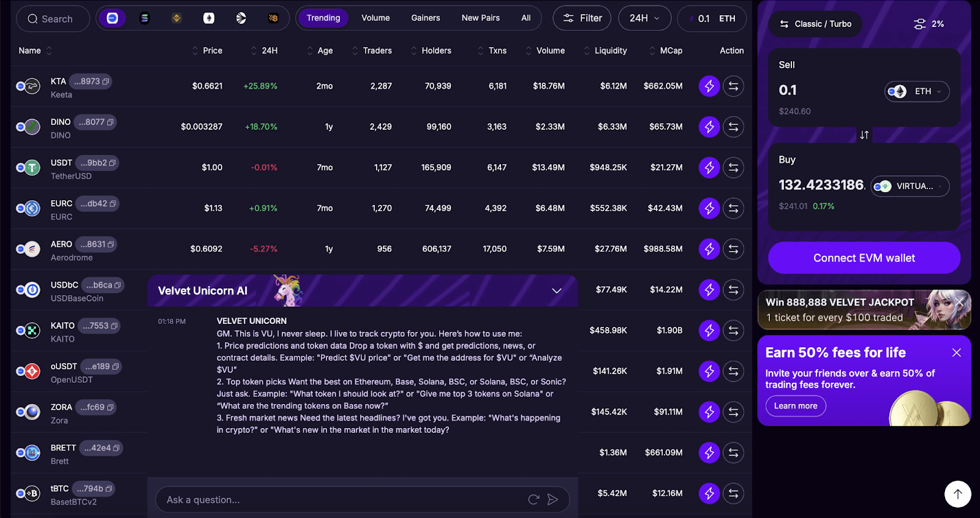
Task: Switch to the Gainers tab
Action: [x=426, y=18]
